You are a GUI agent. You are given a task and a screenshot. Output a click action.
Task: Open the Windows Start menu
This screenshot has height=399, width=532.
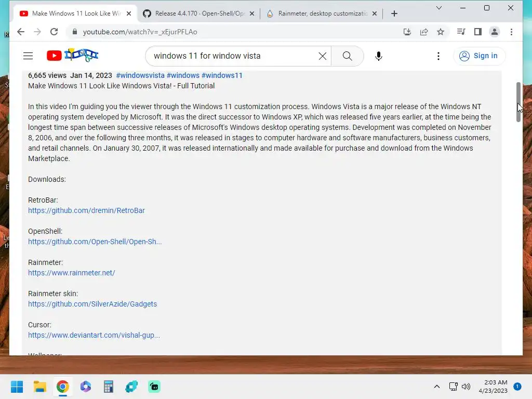coord(17,387)
